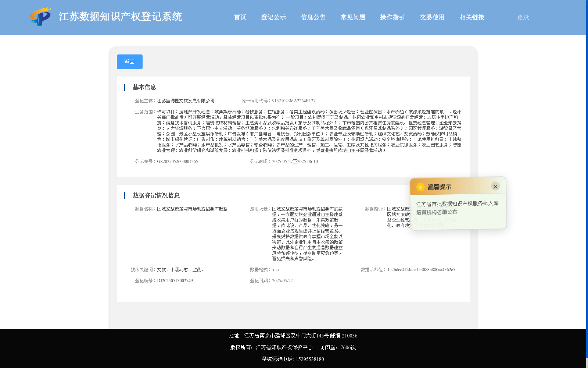
Task: Click the 登录 link
Action: (523, 17)
